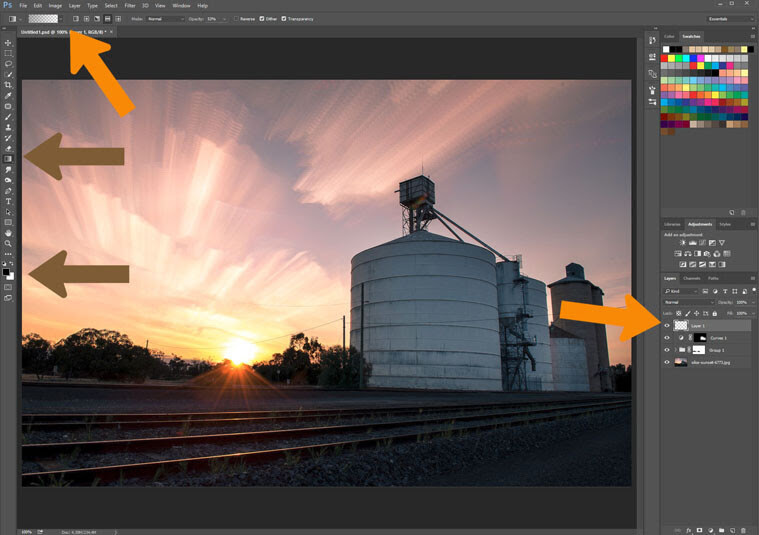This screenshot has height=535, width=759.
Task: Open the layer blend mode dropdown
Action: (x=688, y=302)
